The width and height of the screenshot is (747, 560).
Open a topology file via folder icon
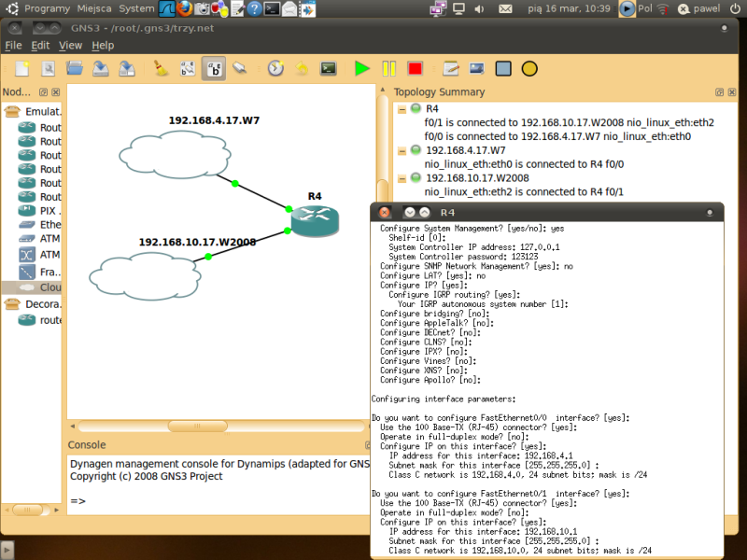coord(75,68)
